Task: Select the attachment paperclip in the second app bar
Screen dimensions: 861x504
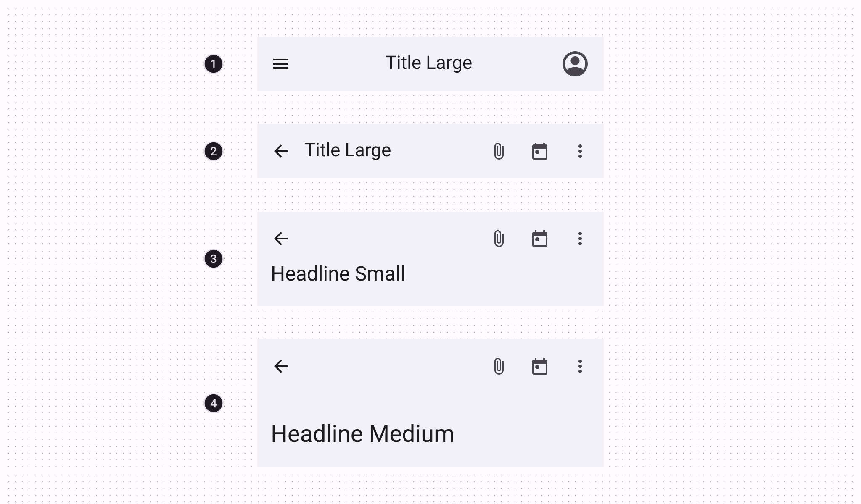Action: (499, 151)
